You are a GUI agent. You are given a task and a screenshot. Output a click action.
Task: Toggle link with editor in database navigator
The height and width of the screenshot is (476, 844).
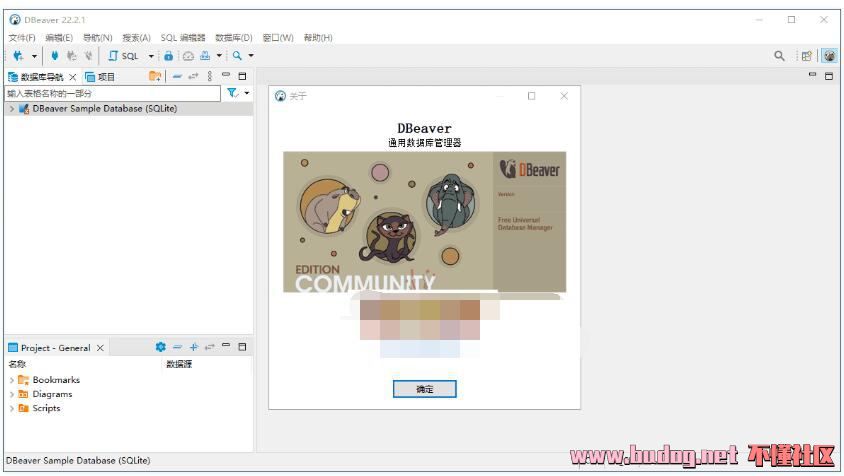[x=193, y=77]
